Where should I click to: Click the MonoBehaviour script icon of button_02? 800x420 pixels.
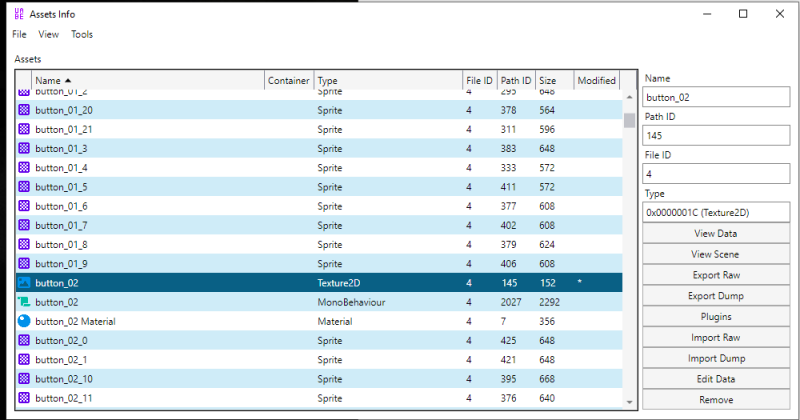point(24,302)
